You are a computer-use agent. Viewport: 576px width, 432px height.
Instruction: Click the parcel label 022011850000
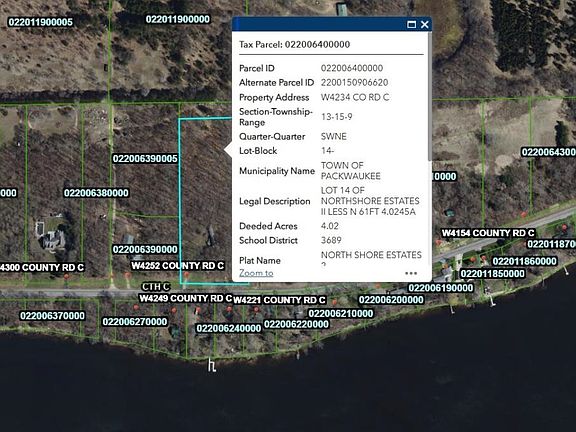point(493,274)
